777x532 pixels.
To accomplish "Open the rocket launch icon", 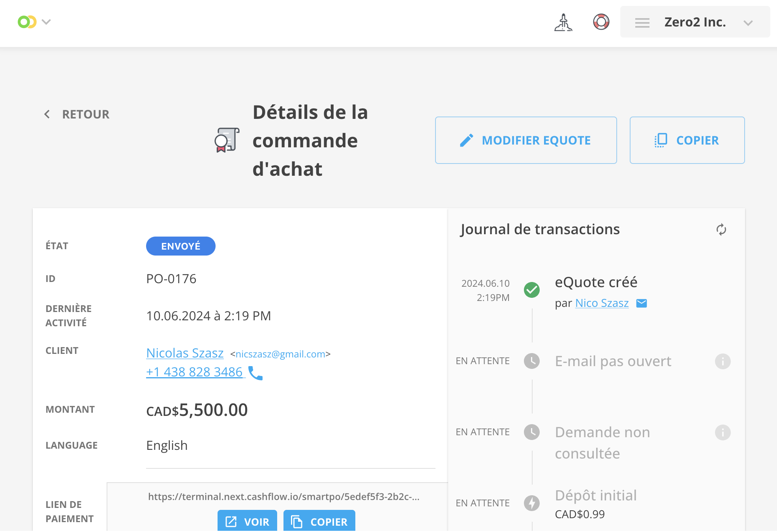I will [563, 22].
